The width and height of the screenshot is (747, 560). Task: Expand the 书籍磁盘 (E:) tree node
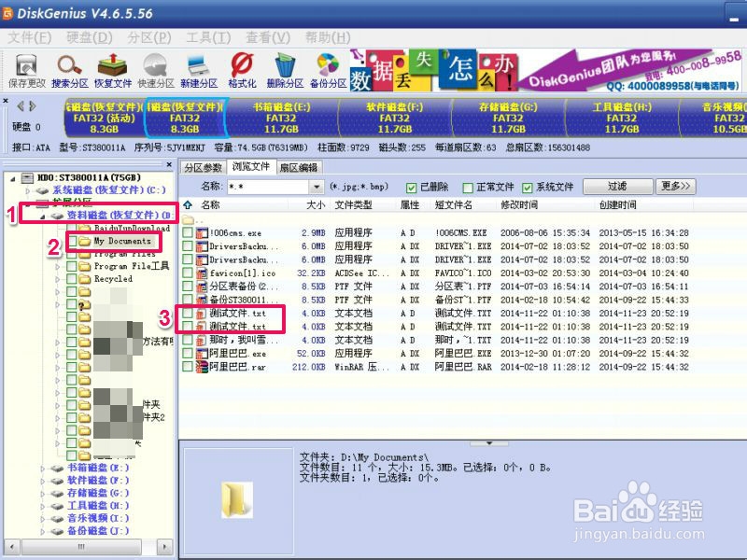(x=42, y=469)
